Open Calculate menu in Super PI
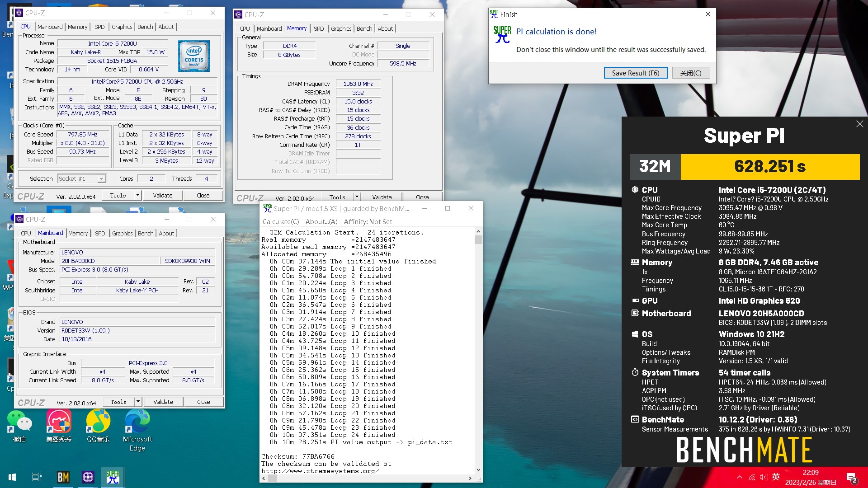The width and height of the screenshot is (868, 488). (281, 221)
